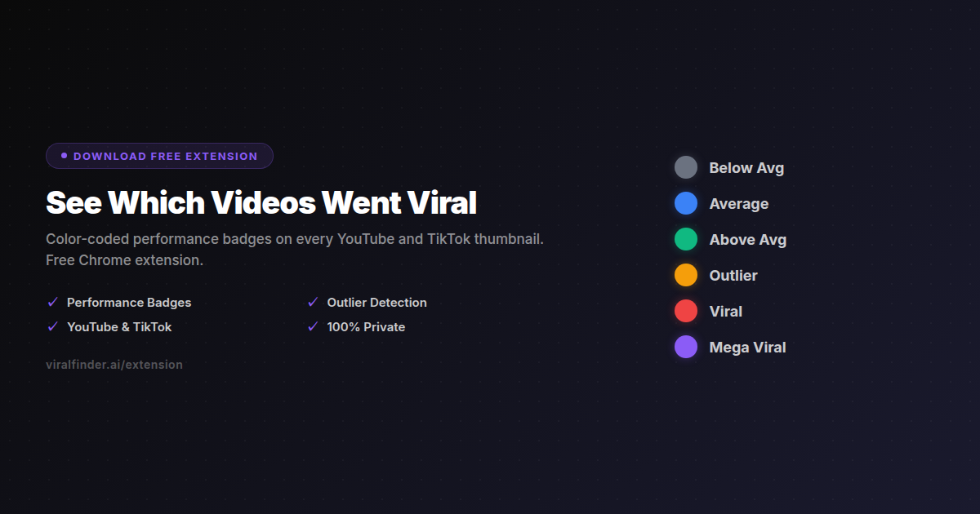
Task: Toggle the YouTube & TikTok checkmark
Action: pyautogui.click(x=52, y=326)
